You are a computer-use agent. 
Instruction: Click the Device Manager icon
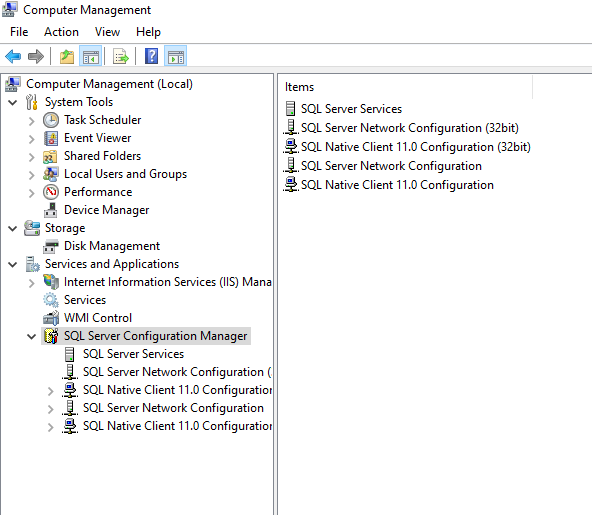click(x=51, y=210)
